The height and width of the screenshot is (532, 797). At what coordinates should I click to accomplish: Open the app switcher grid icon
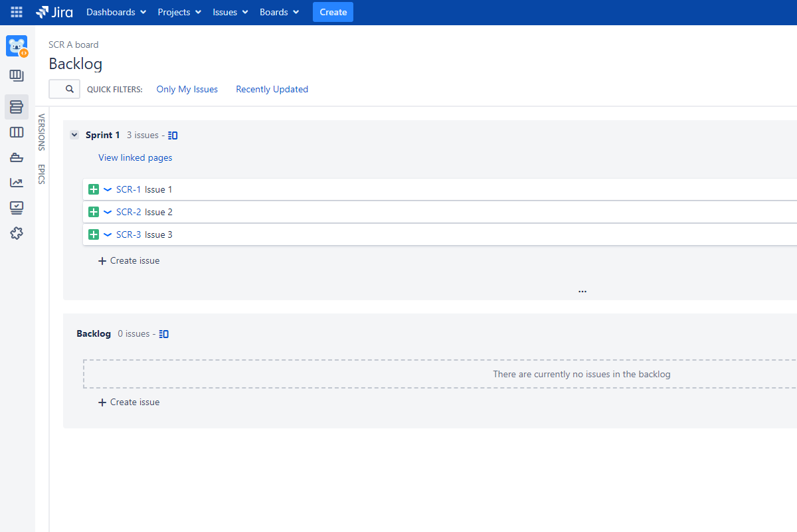pos(17,12)
